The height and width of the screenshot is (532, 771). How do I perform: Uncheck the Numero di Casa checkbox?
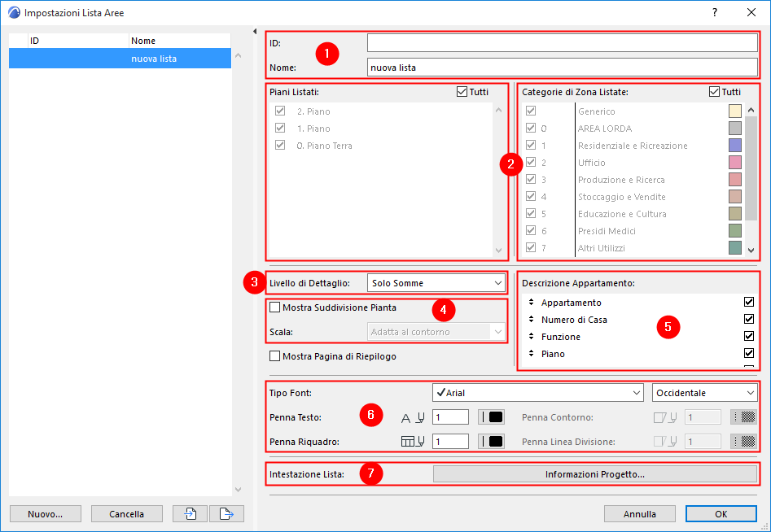(749, 319)
